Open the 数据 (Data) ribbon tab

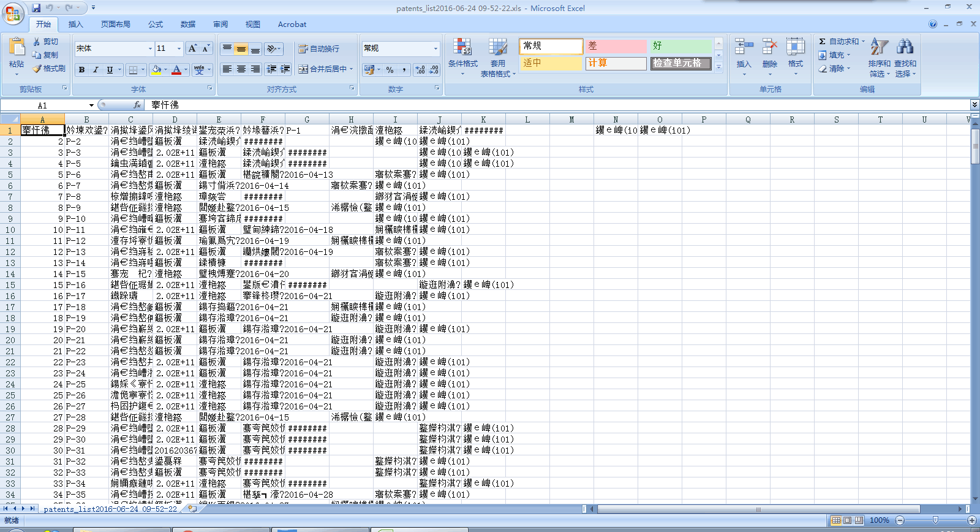coord(188,25)
